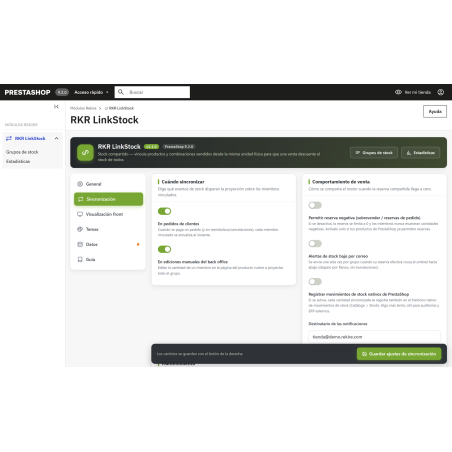The width and height of the screenshot is (452, 452).
Task: Click the green LinkStock module logo
Action: tap(85, 153)
